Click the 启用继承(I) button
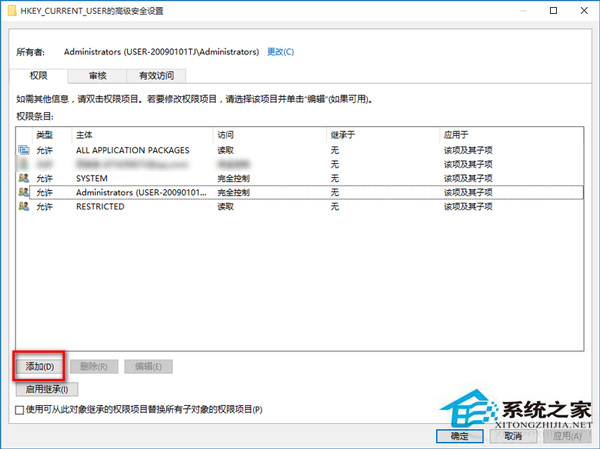This screenshot has width=600, height=449. (49, 389)
